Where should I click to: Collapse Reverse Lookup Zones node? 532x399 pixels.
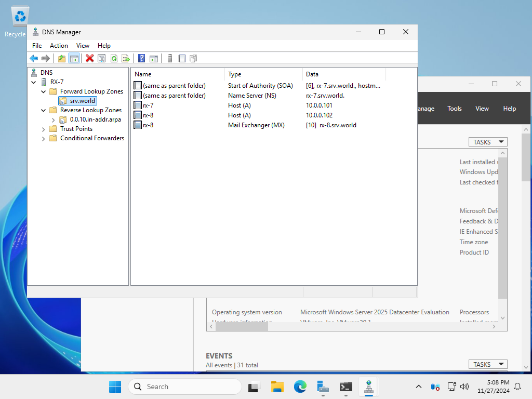pos(44,110)
